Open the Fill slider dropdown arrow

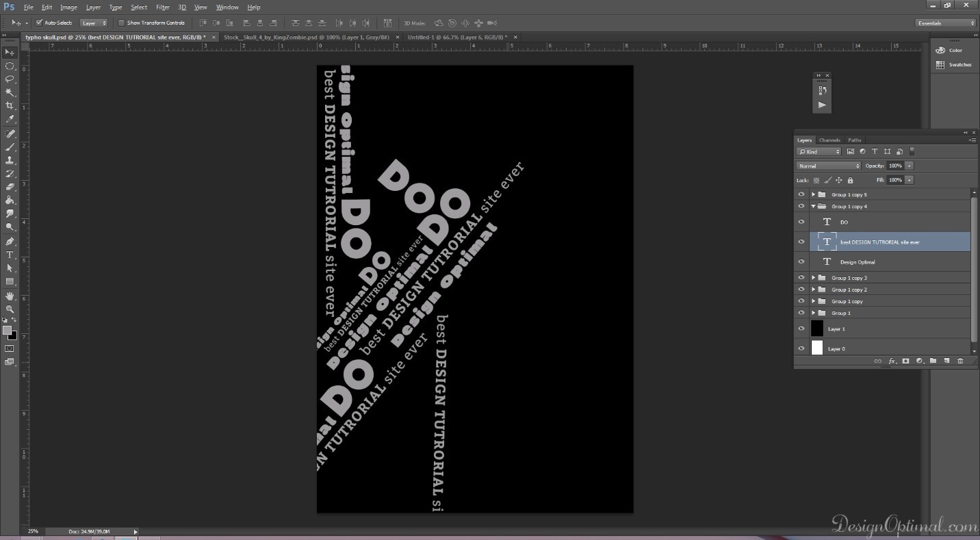(910, 180)
